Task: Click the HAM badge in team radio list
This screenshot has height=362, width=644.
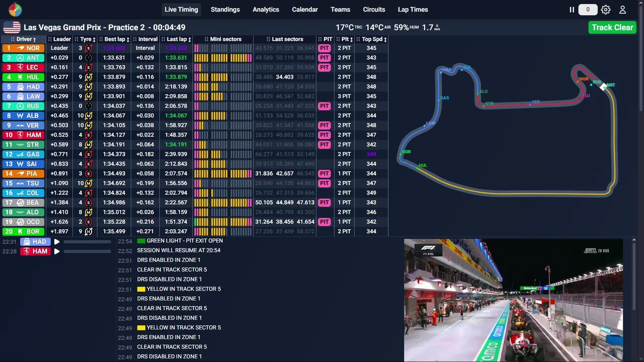Action: point(35,251)
